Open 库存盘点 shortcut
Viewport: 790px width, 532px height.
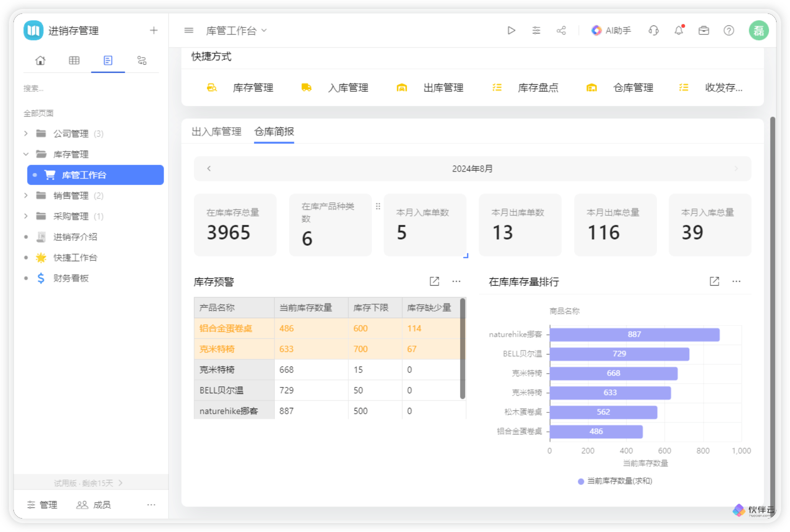coord(525,88)
